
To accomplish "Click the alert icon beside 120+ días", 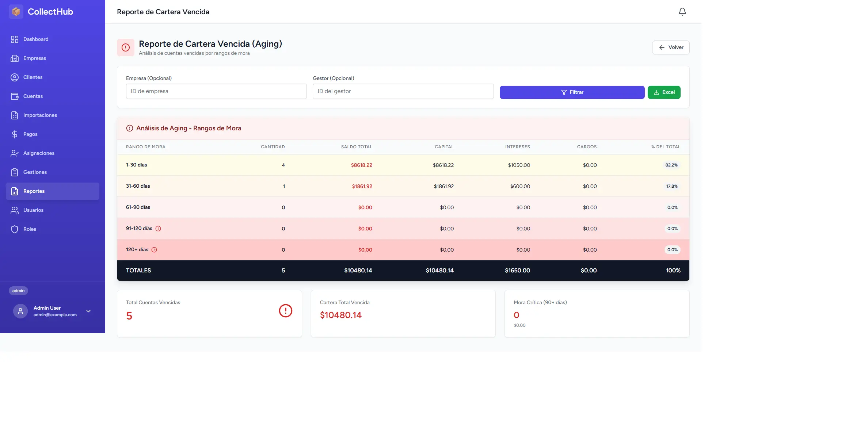I will (x=154, y=250).
